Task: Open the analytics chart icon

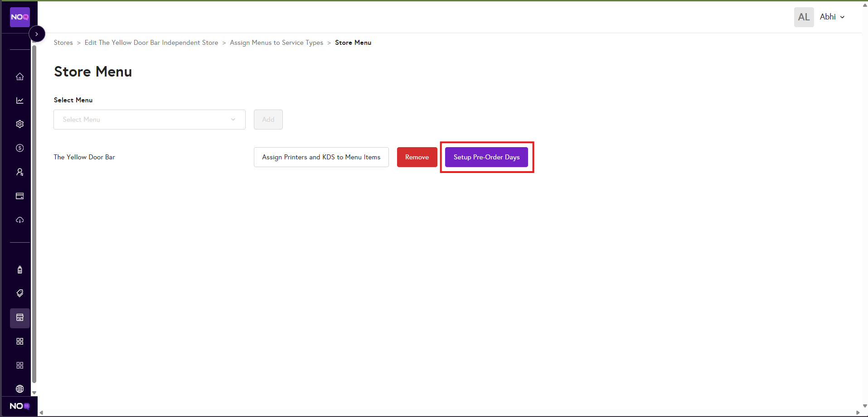Action: [x=20, y=101]
